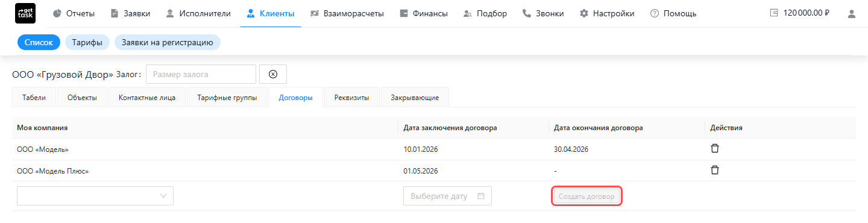
Task: Click the balance 120 000.00 ₽
Action: click(x=807, y=13)
